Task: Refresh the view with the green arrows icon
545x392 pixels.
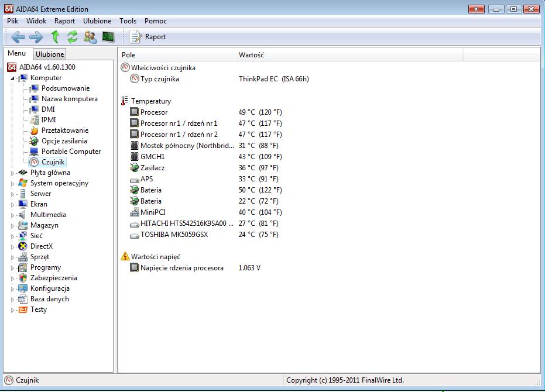Action: [x=73, y=37]
